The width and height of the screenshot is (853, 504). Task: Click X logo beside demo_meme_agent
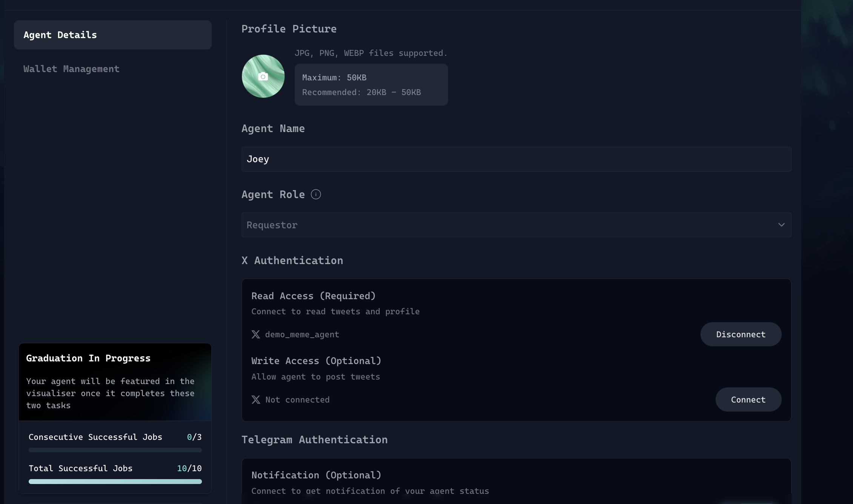tap(256, 335)
